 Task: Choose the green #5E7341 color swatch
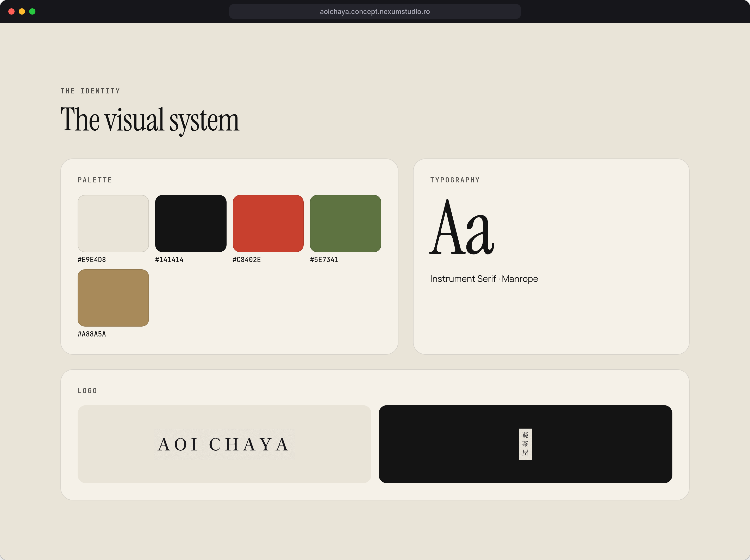coord(346,223)
